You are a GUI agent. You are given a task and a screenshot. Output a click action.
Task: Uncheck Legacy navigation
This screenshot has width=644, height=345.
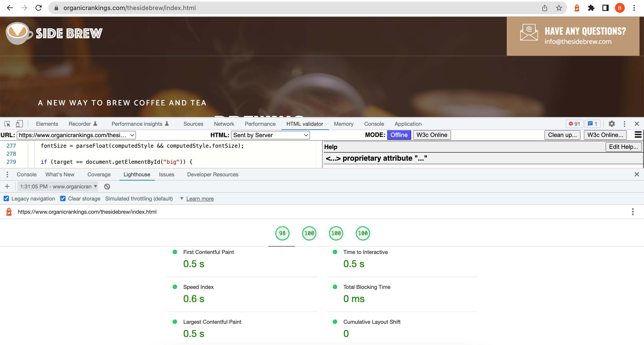tap(6, 198)
